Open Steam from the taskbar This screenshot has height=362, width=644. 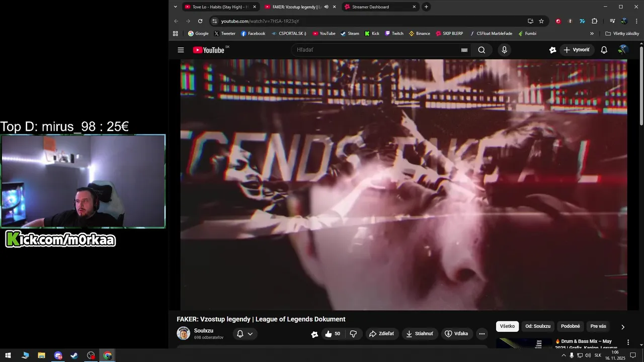click(x=74, y=355)
